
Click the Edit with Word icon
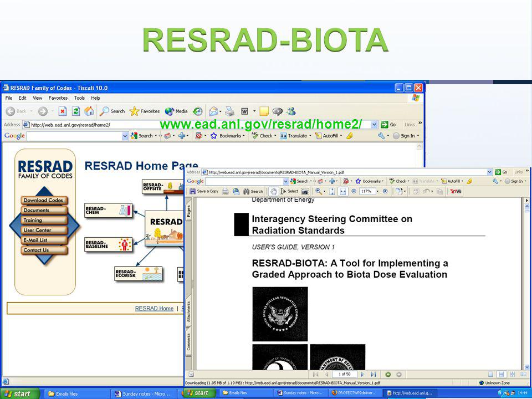point(244,111)
